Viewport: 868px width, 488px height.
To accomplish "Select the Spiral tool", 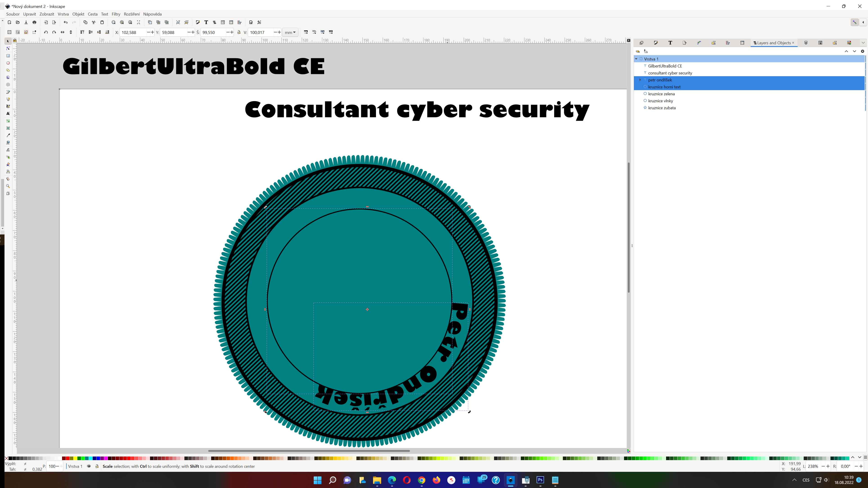I will tap(8, 85).
